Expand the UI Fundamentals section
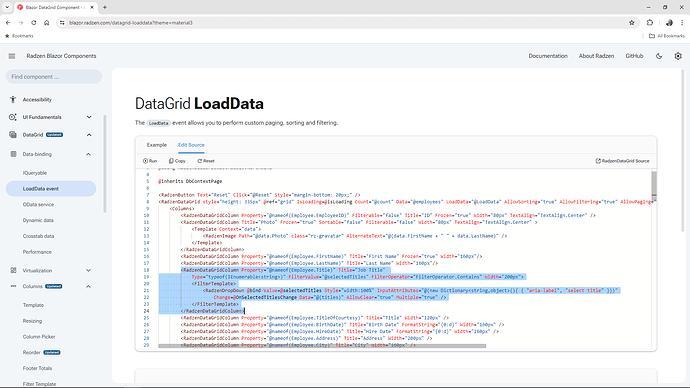 (x=89, y=117)
